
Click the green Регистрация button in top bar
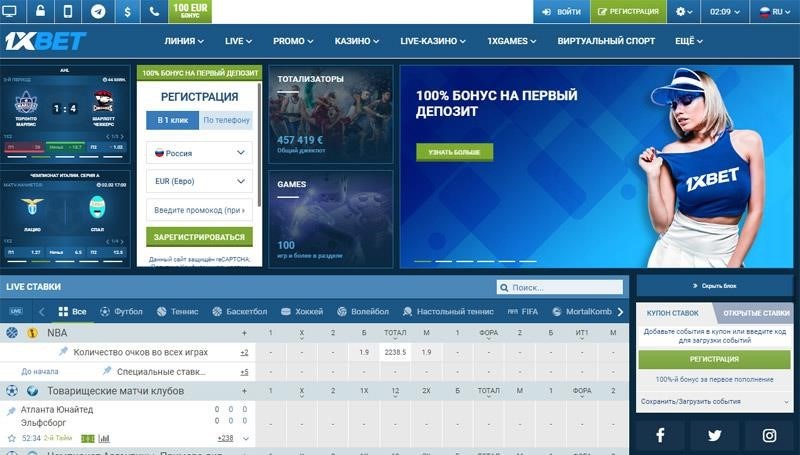[628, 11]
